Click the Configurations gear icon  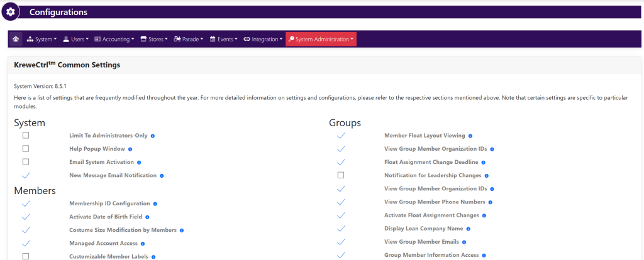pyautogui.click(x=11, y=12)
